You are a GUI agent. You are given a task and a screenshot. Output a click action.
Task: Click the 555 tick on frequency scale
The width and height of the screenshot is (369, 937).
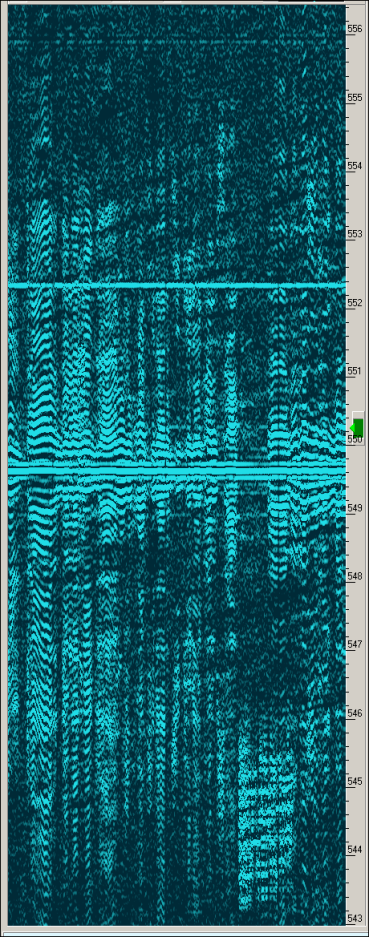pos(355,97)
